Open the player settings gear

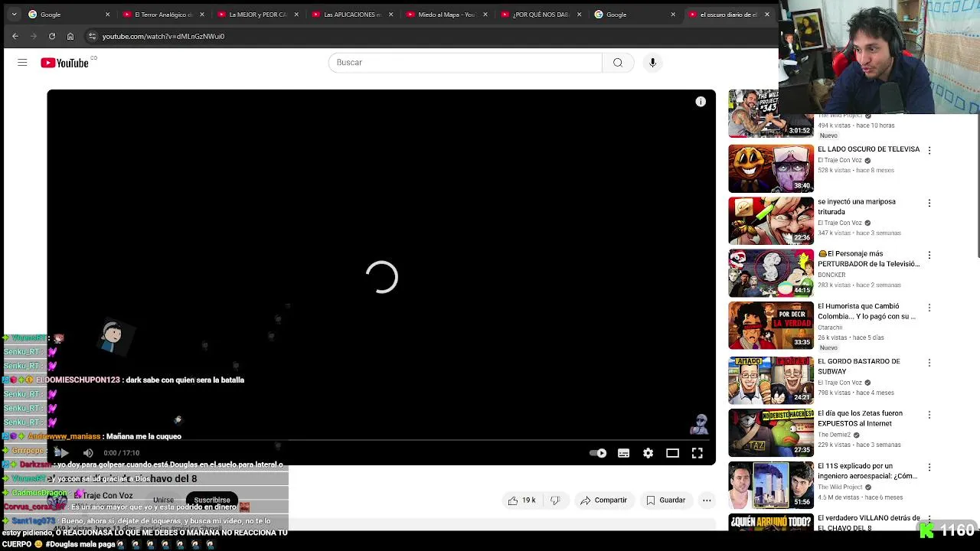[648, 453]
